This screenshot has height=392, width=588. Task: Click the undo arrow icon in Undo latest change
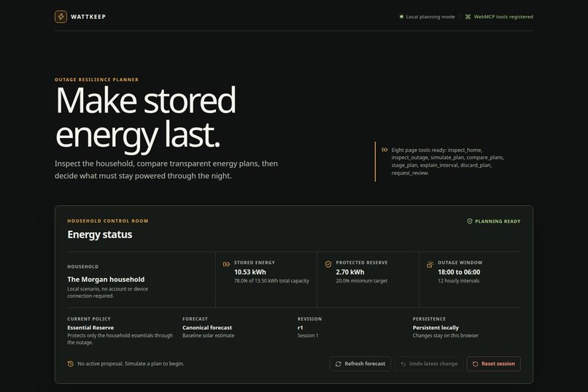(x=403, y=364)
